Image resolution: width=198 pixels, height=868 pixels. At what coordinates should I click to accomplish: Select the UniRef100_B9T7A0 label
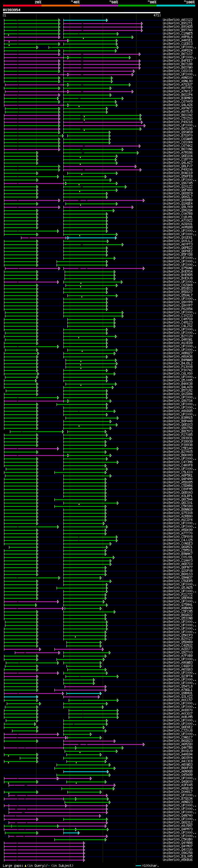tap(178, 30)
